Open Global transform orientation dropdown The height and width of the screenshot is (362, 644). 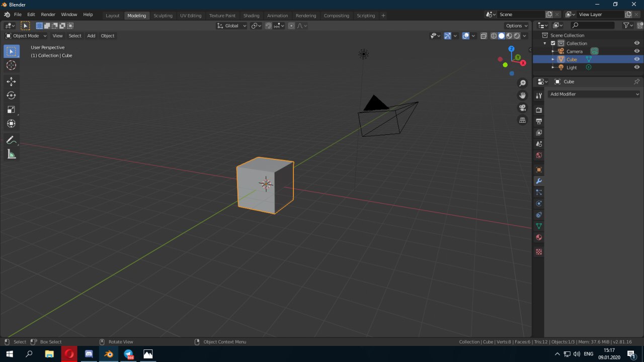point(232,26)
